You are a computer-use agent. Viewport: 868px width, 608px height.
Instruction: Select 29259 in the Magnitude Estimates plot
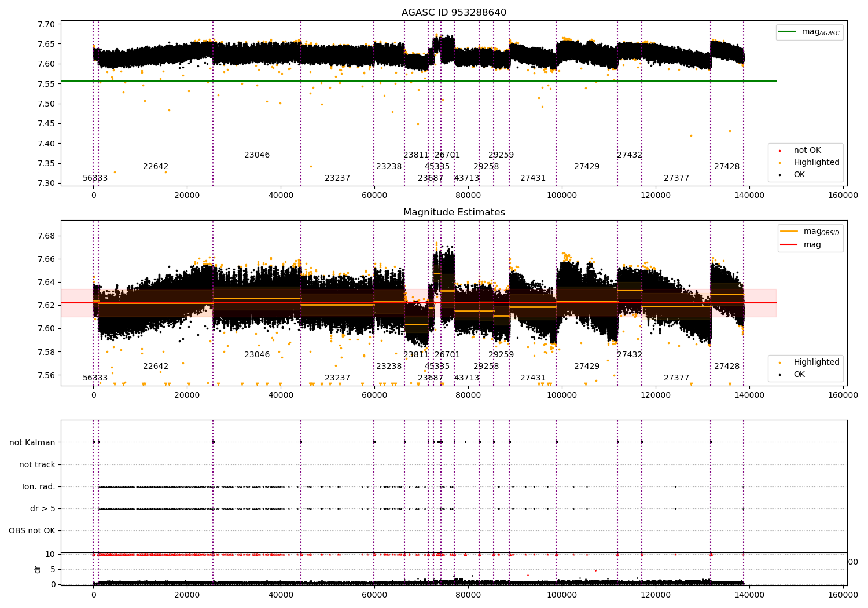(501, 354)
